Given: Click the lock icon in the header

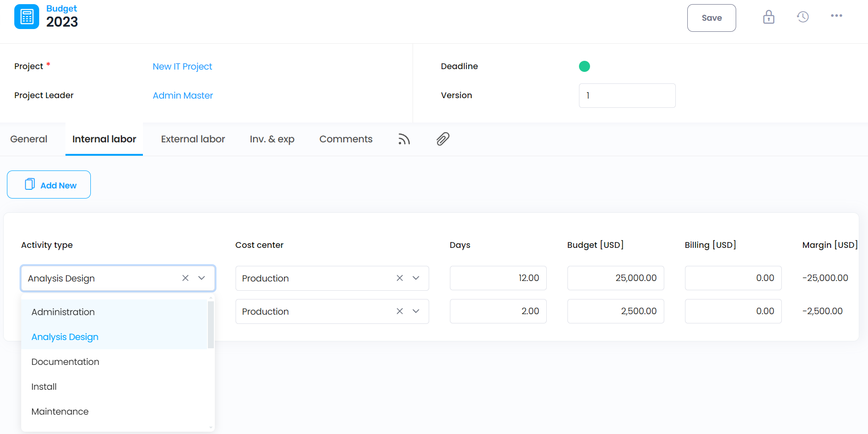Looking at the screenshot, I should click(x=768, y=17).
